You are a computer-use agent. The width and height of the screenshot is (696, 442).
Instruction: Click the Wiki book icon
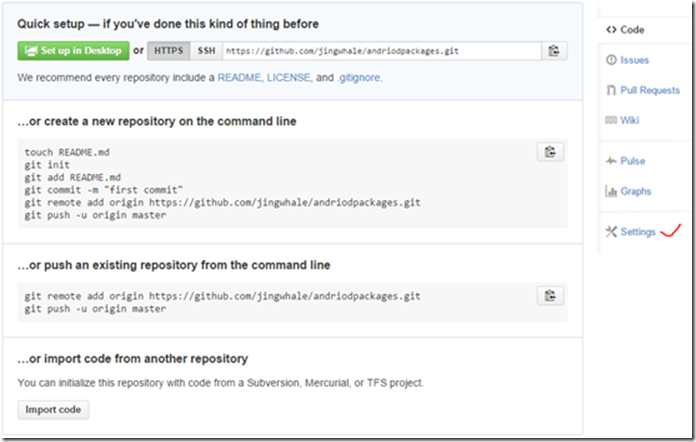tap(611, 120)
